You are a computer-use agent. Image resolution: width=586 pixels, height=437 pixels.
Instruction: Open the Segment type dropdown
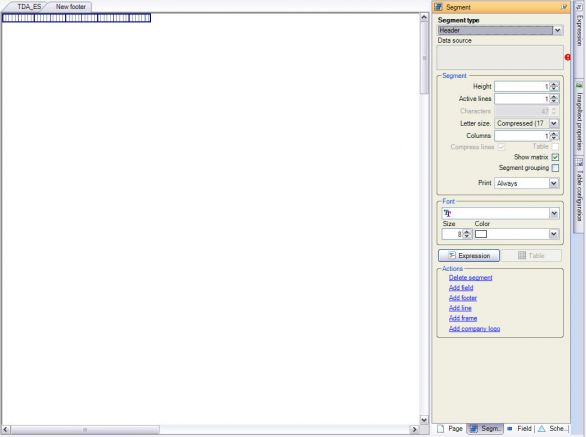(x=557, y=30)
